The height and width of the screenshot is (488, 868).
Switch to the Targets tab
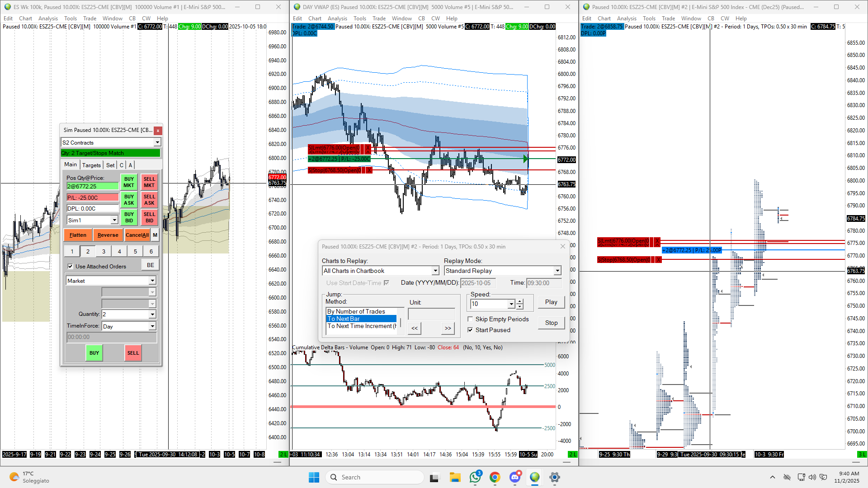(91, 165)
